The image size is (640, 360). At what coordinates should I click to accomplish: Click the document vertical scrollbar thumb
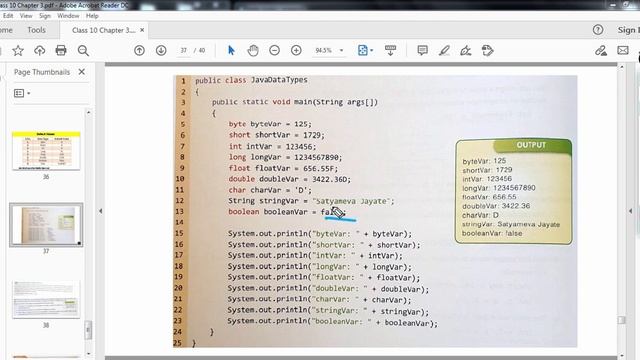pos(622,320)
